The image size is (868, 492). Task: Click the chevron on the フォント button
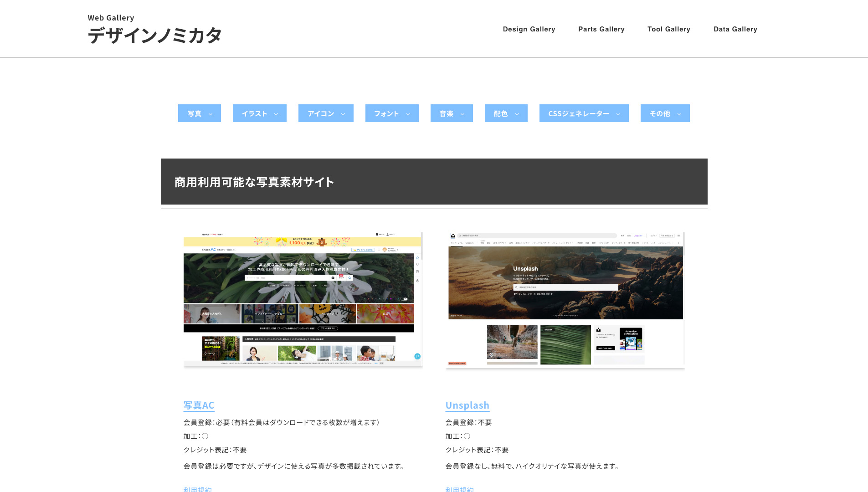point(408,114)
